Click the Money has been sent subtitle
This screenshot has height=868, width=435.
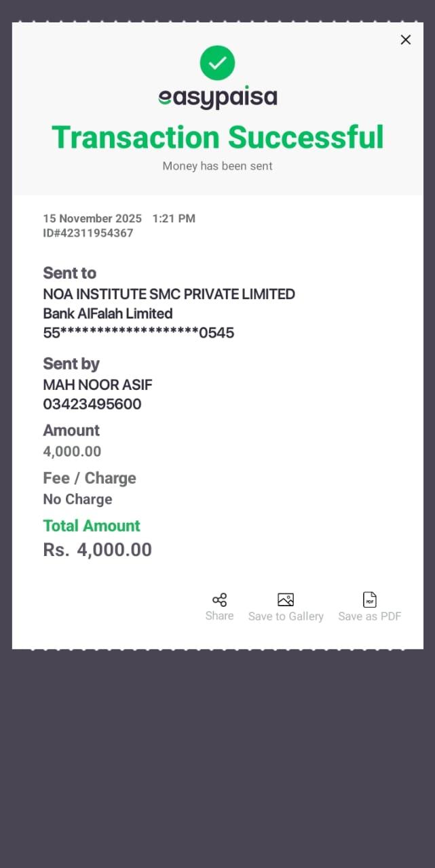[217, 166]
